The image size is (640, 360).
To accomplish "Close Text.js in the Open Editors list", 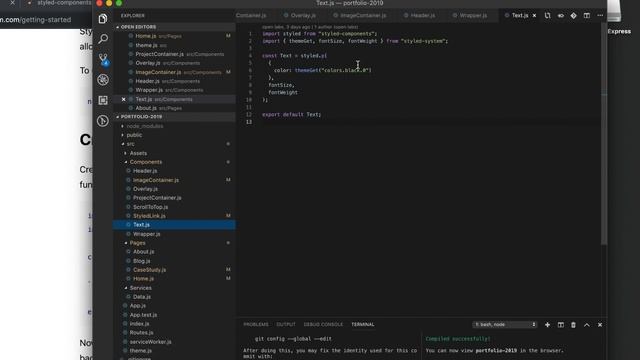I will click(x=123, y=99).
